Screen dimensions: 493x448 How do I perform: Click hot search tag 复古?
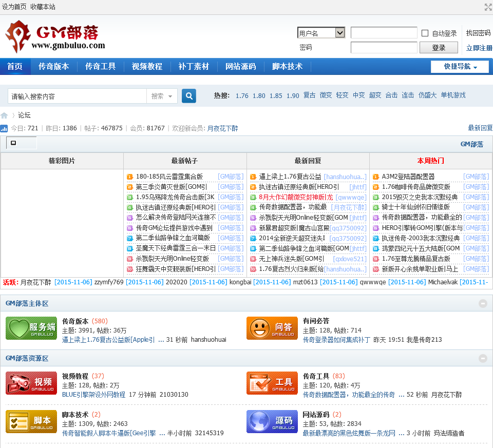tap(309, 95)
